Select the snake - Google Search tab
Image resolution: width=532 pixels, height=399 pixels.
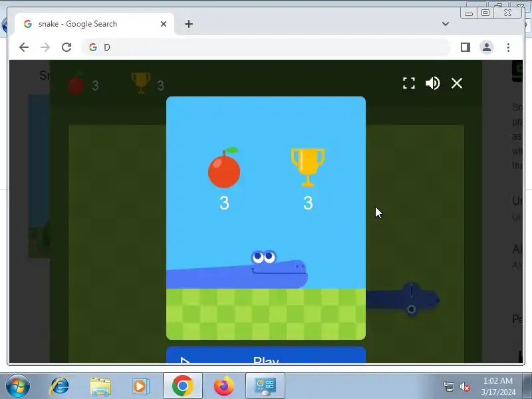[x=94, y=24]
